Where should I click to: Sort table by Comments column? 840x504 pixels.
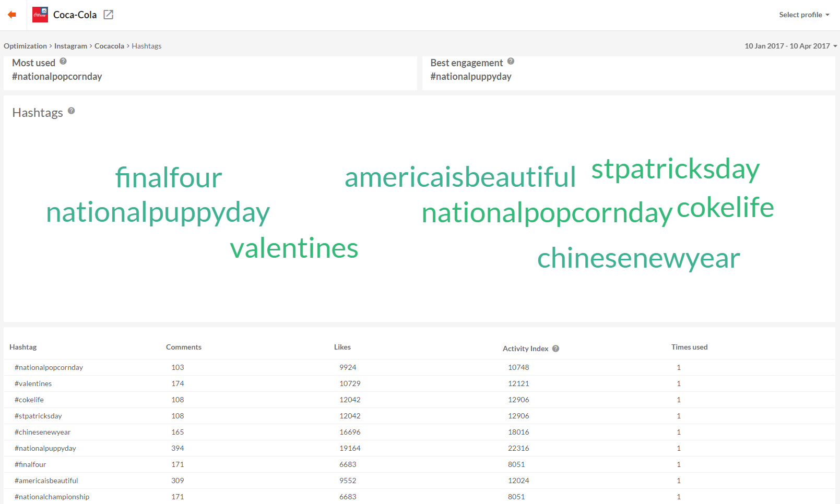pos(183,347)
